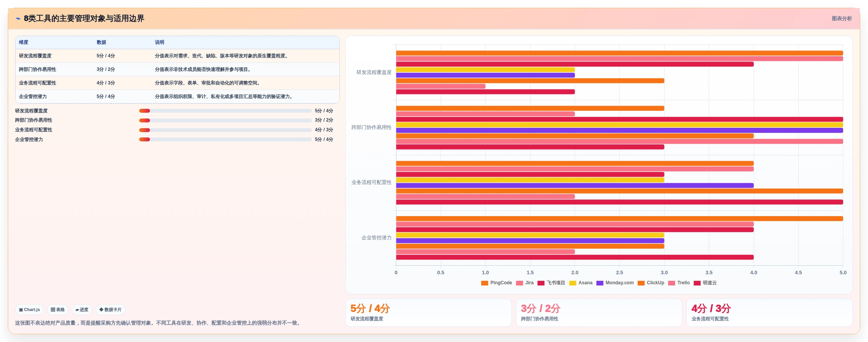Click the 0.5 tick on the x-axis

pos(441,273)
